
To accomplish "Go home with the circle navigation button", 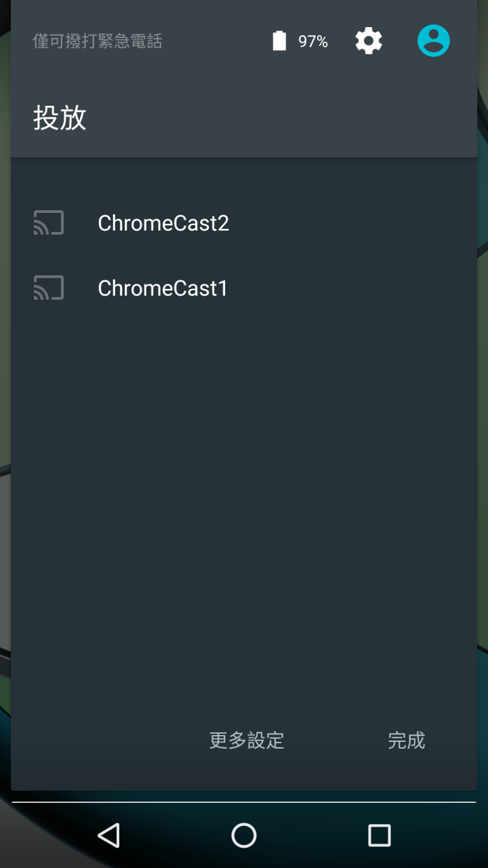I will pyautogui.click(x=244, y=835).
